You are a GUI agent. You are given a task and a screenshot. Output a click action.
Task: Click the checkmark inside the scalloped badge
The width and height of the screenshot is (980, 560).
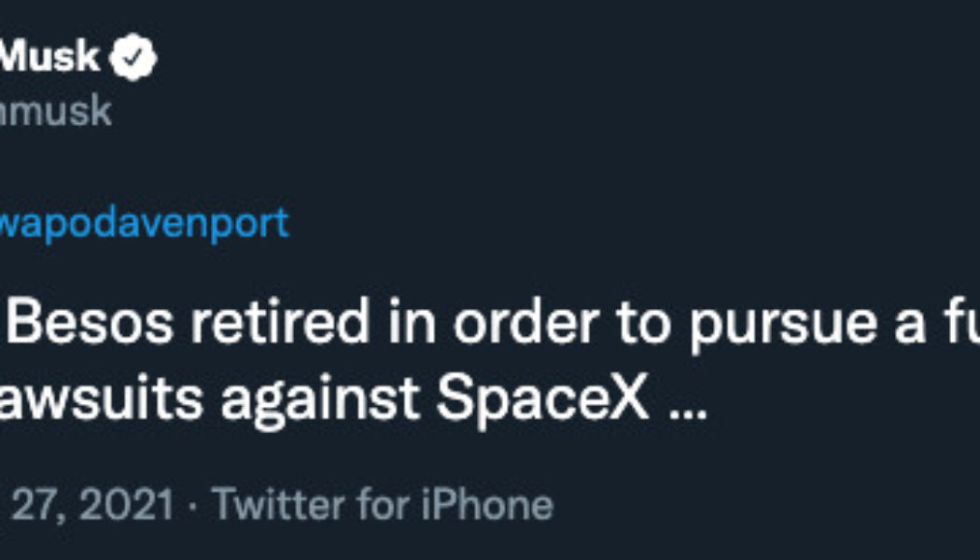pyautogui.click(x=131, y=56)
